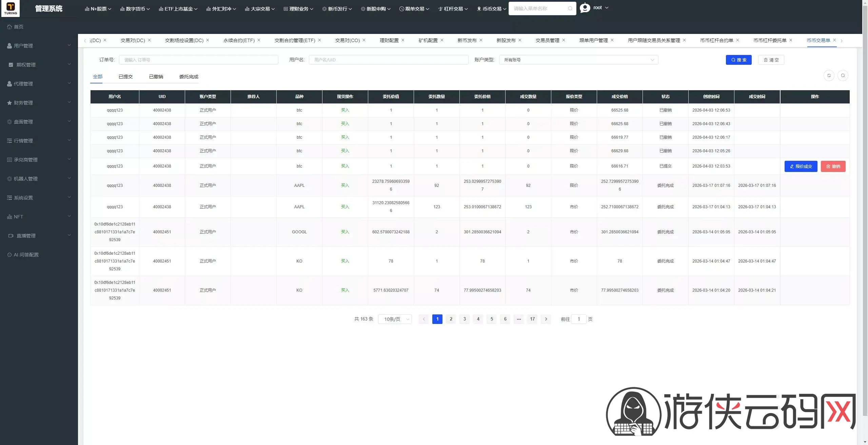Viewport: 868px width, 445px height.
Task: Open the ETF上市基金 top menu
Action: [178, 9]
